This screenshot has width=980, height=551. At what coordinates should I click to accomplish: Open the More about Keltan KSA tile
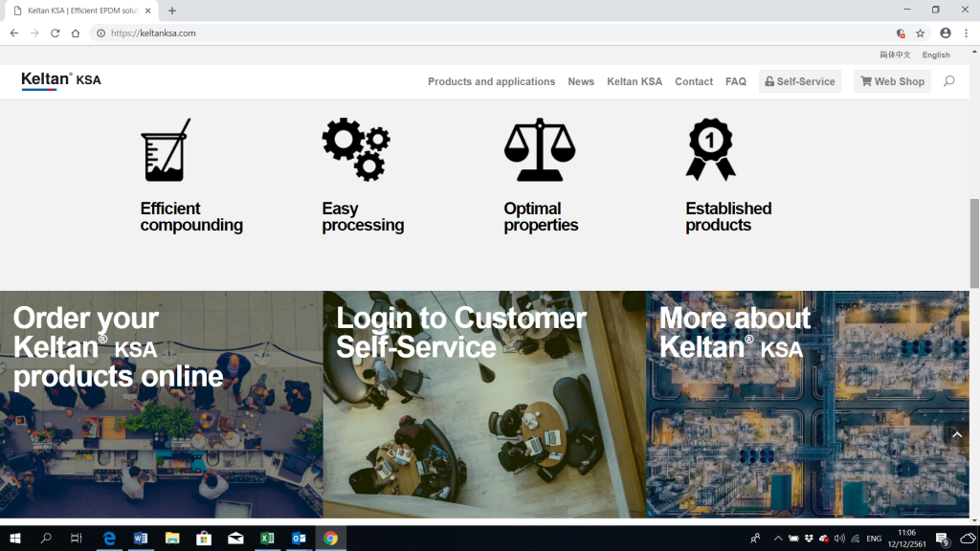point(808,405)
